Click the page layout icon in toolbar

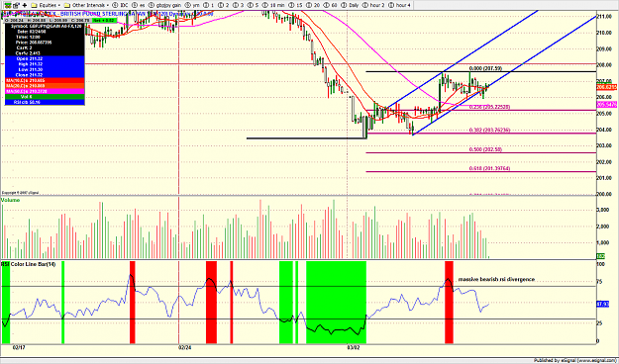[x=16, y=5]
